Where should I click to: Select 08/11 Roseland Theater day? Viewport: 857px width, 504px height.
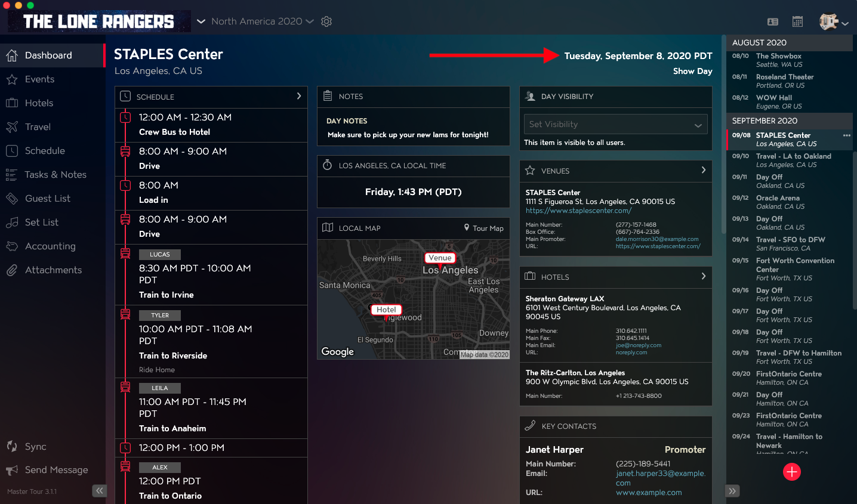[x=789, y=81]
